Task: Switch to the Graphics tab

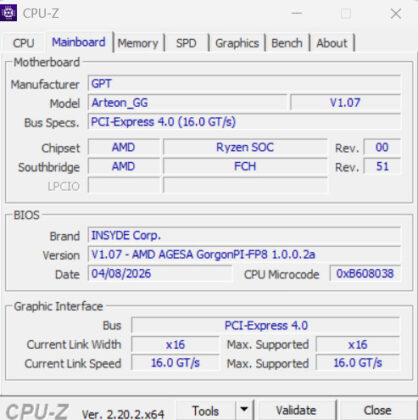Action: coord(237,43)
